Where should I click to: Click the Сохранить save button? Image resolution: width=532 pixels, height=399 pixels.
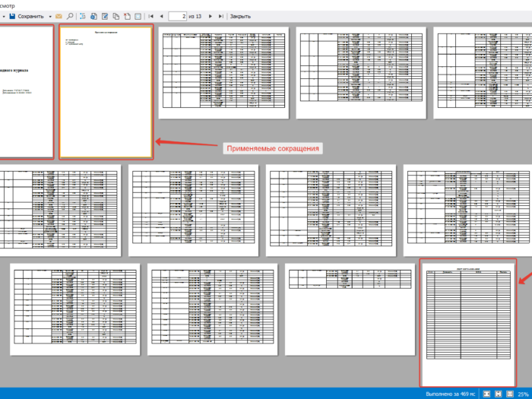(x=27, y=16)
